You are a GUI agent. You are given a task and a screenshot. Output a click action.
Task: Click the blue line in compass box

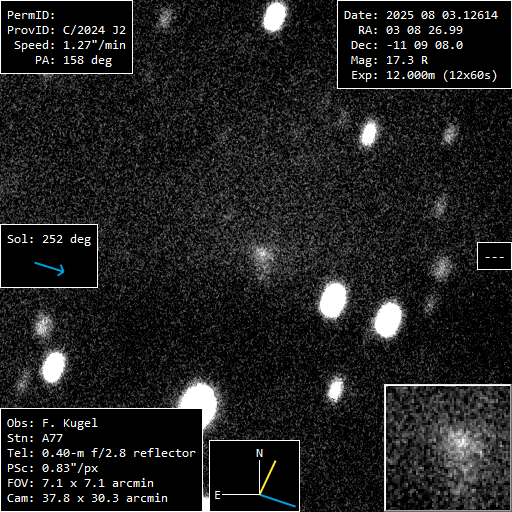278,501
